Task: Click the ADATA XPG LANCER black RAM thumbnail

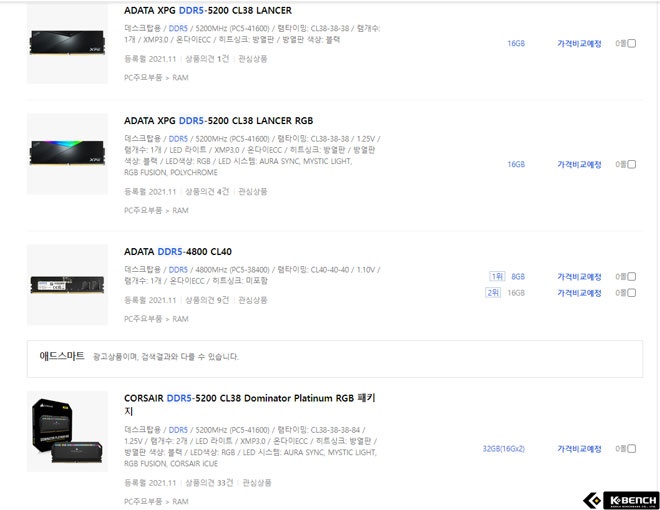Action: pyautogui.click(x=67, y=43)
